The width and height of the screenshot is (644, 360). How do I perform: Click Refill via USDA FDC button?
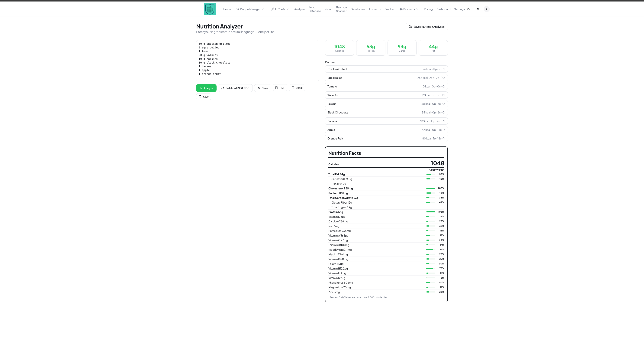(235, 88)
